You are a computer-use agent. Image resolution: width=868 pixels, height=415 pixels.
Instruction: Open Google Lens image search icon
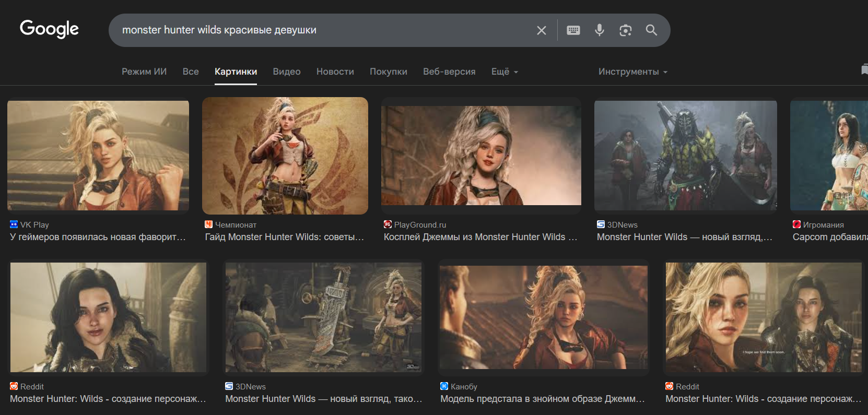[625, 30]
